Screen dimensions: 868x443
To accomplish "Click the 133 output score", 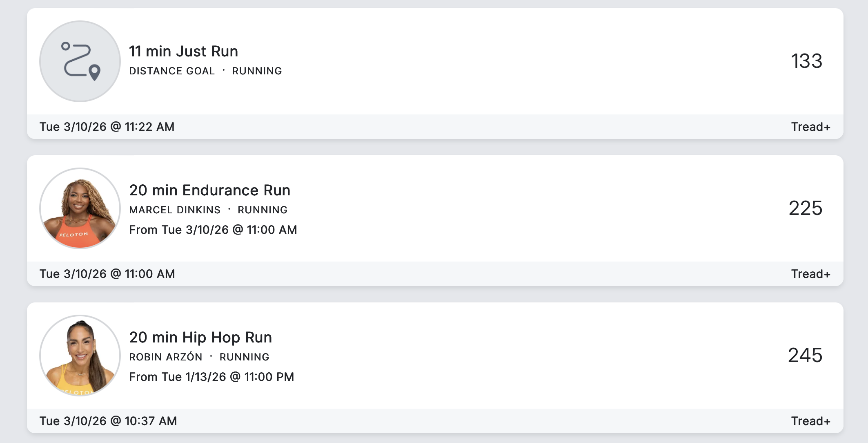I will [x=806, y=61].
